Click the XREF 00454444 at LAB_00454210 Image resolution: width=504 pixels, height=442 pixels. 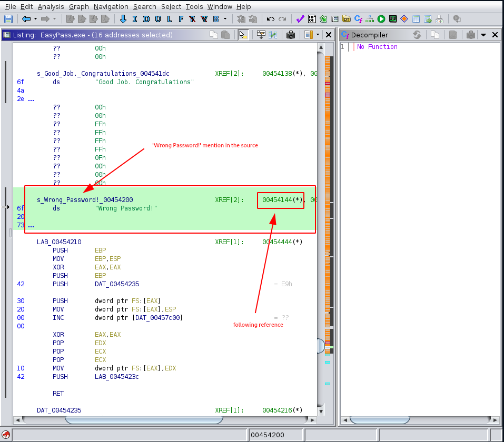pyautogui.click(x=278, y=242)
